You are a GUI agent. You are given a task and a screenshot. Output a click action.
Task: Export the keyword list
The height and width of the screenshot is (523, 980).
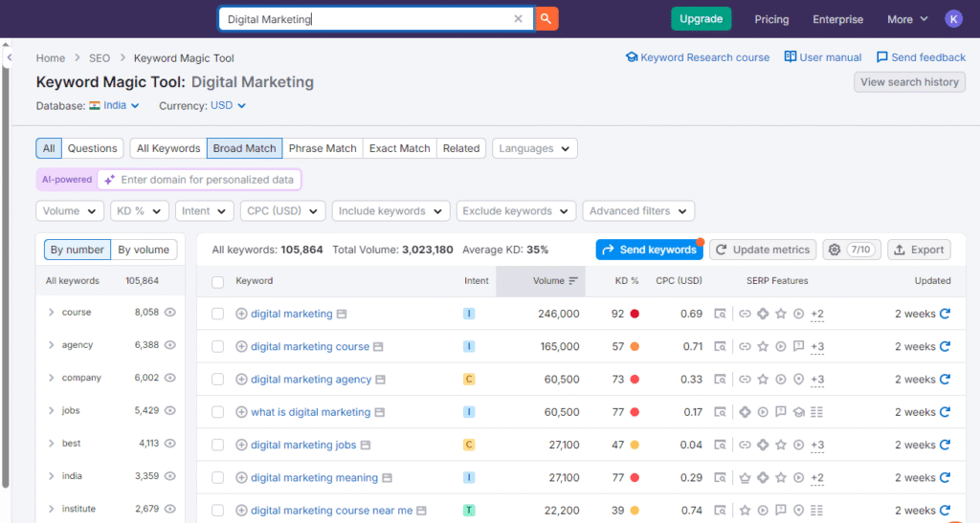coord(919,250)
